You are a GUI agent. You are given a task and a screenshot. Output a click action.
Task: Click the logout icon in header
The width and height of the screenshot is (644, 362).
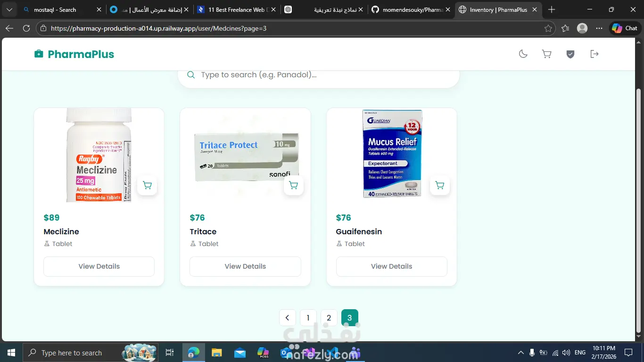point(594,54)
